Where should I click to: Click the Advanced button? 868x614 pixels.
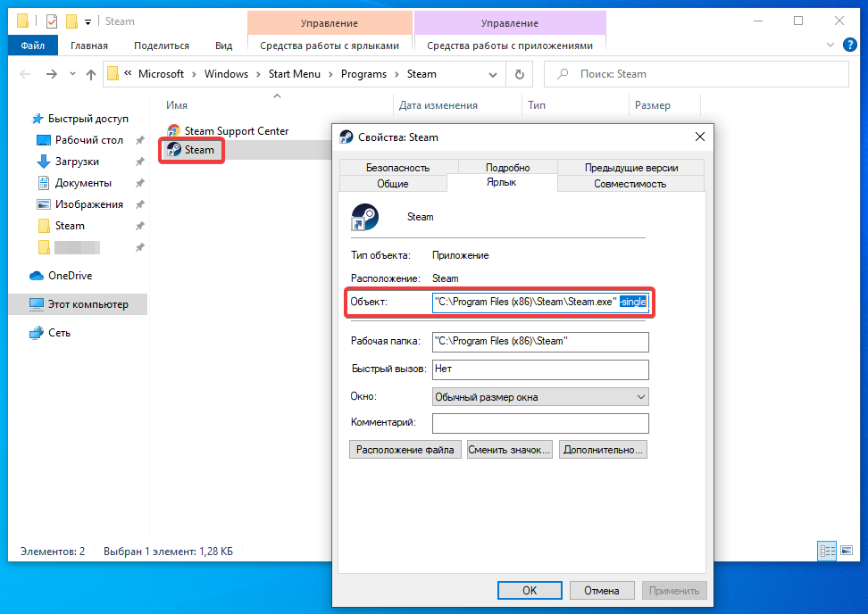pyautogui.click(x=603, y=450)
